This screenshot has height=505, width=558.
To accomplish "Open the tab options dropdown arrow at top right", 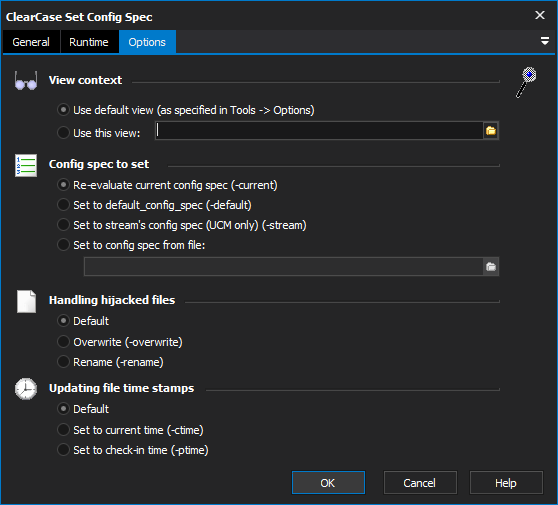I will click(x=544, y=41).
